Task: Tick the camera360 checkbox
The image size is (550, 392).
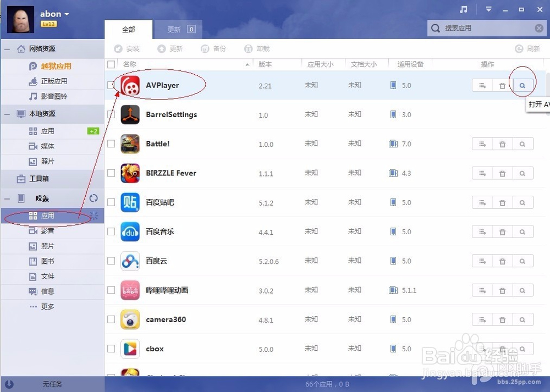Action: [x=111, y=319]
